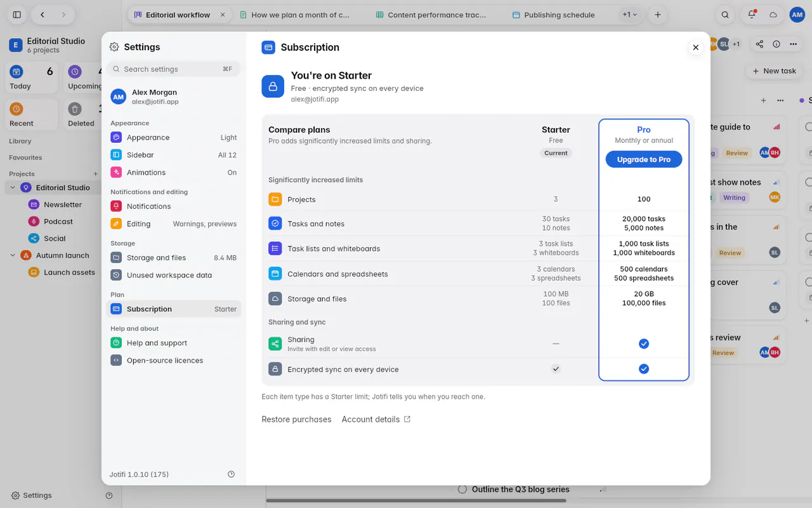Viewport: 812px width, 508px height.
Task: Close the Settings dialog
Action: 696,48
